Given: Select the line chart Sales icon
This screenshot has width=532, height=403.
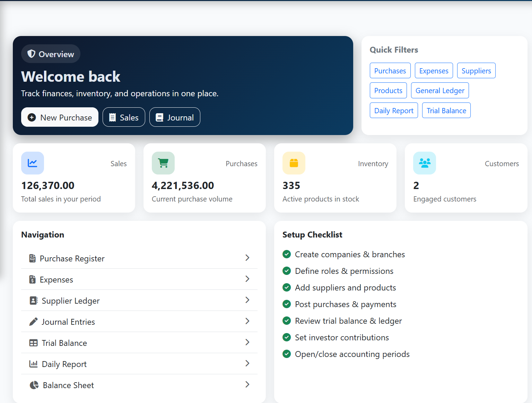Looking at the screenshot, I should click(32, 163).
